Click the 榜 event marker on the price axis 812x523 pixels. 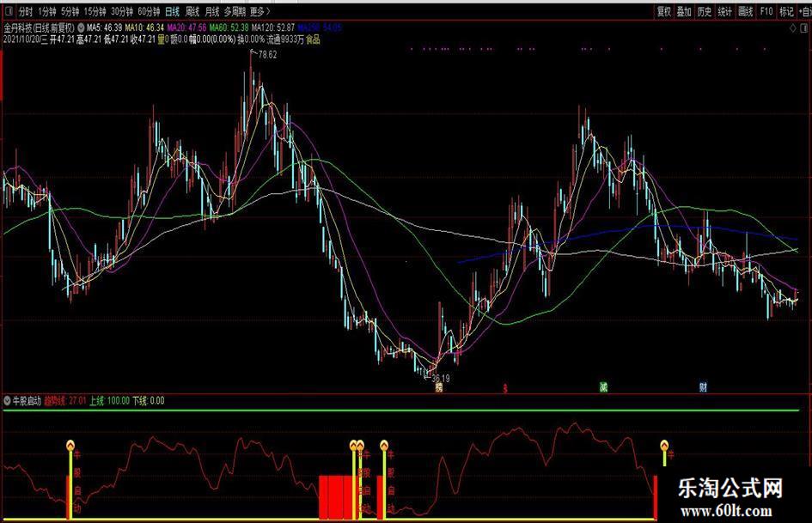(439, 388)
